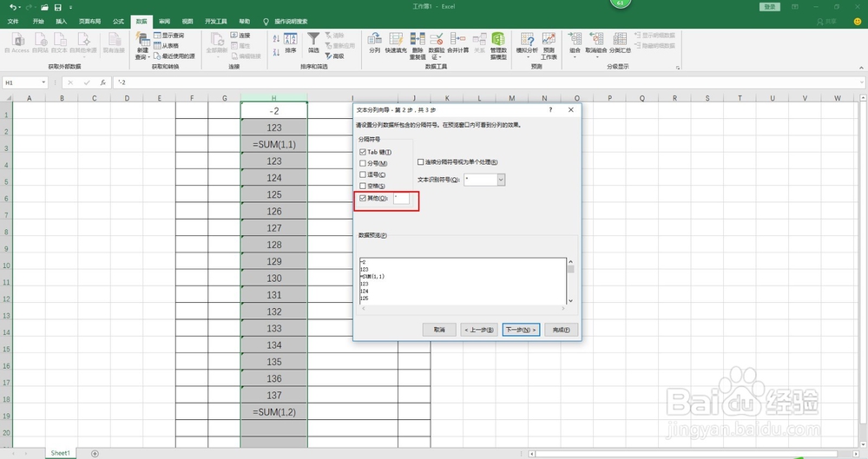Click Data Validation (数据验证)
The height and width of the screenshot is (459, 868).
(437, 46)
